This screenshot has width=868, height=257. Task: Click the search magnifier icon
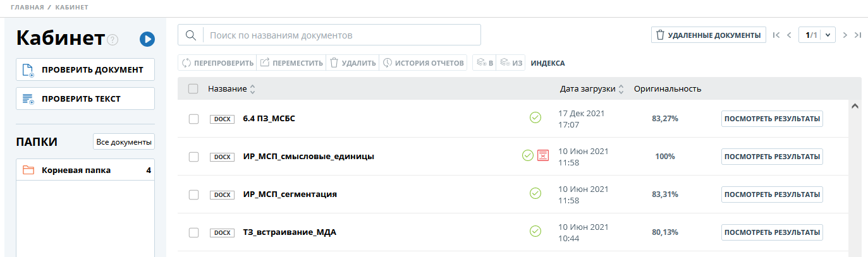point(190,35)
